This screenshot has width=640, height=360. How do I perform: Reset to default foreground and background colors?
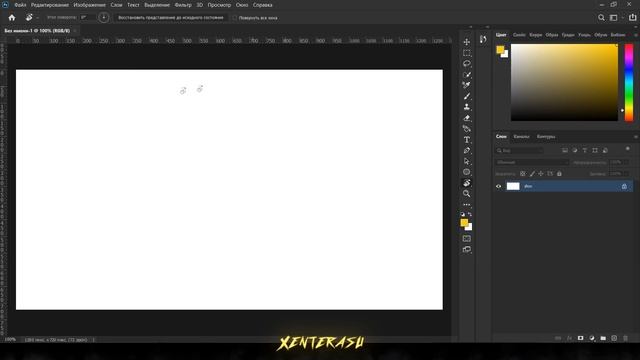(x=463, y=214)
